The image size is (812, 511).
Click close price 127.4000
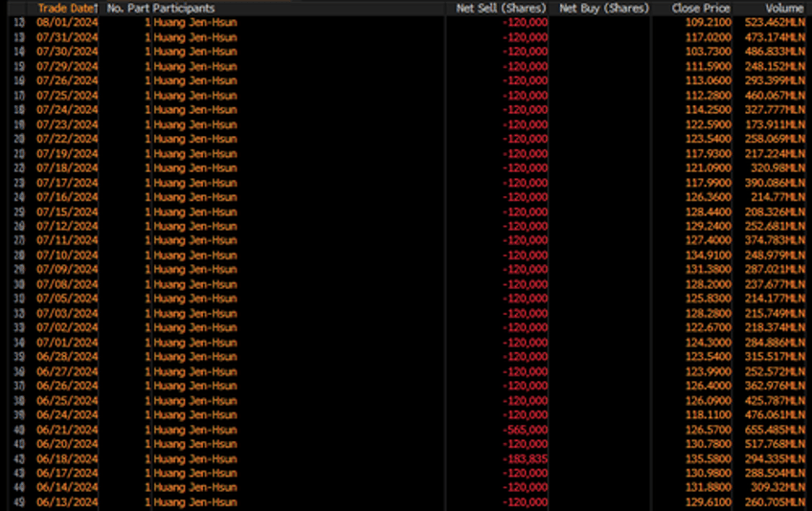coord(709,240)
